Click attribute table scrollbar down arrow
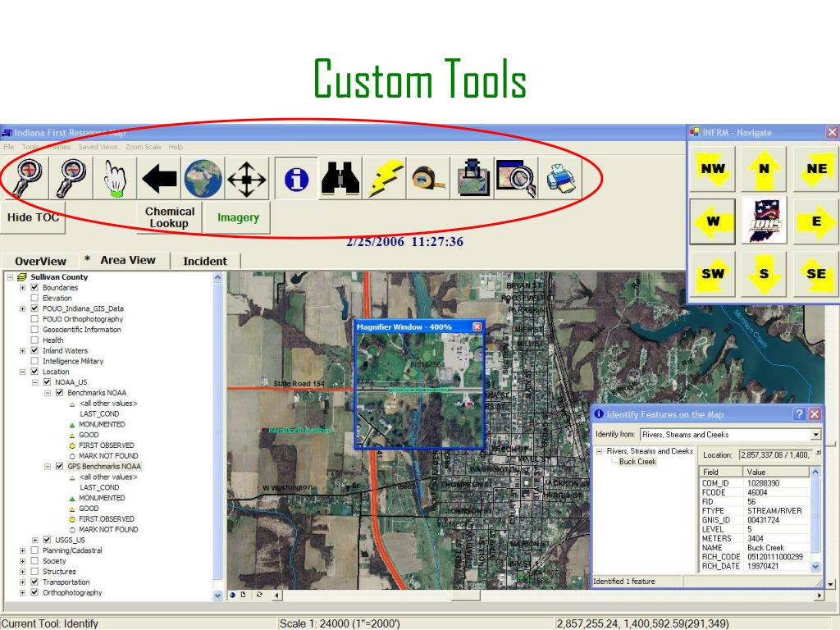Image resolution: width=840 pixels, height=630 pixels. [815, 566]
